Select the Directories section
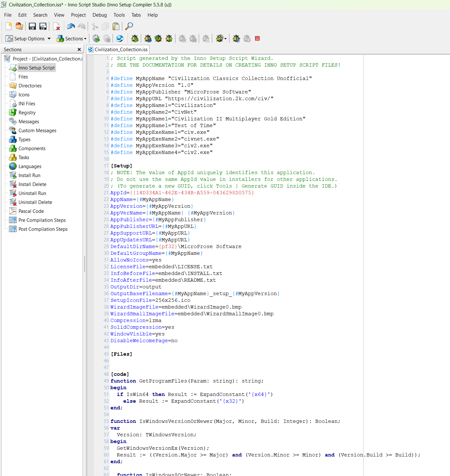This screenshot has height=476, width=450. point(30,86)
